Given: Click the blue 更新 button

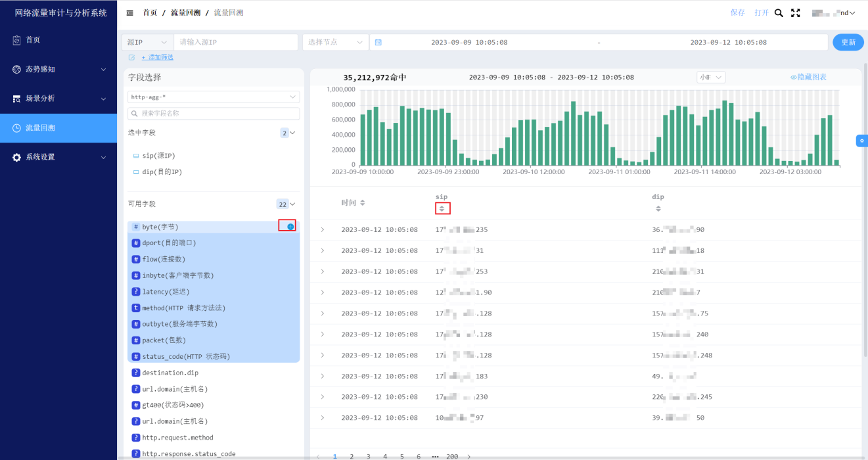Looking at the screenshot, I should click(848, 42).
